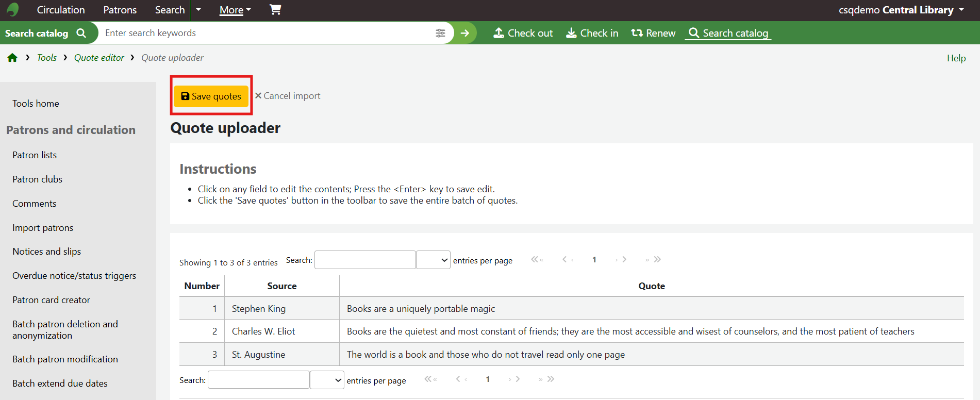Open the shopping cart icon
This screenshot has width=980, height=400.
pyautogui.click(x=275, y=10)
